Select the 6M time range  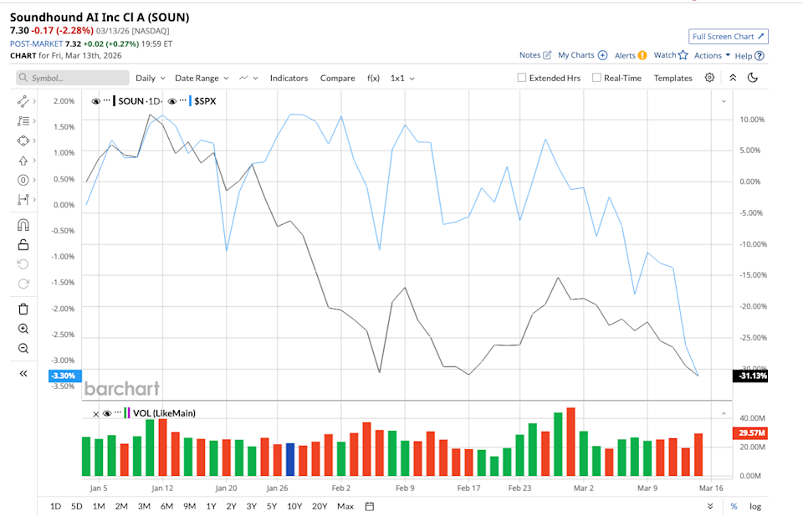[166, 506]
